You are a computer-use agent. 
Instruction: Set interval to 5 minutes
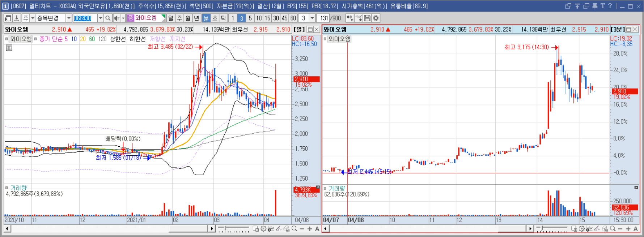(250, 18)
